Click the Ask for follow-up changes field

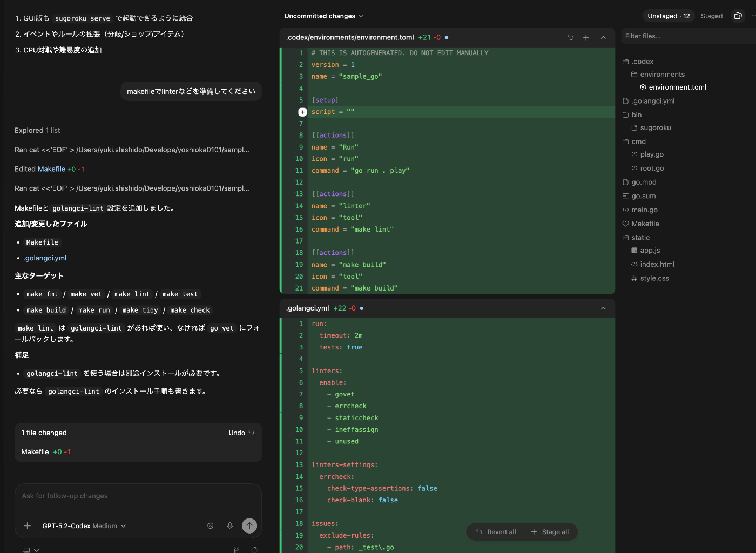pyautogui.click(x=138, y=496)
